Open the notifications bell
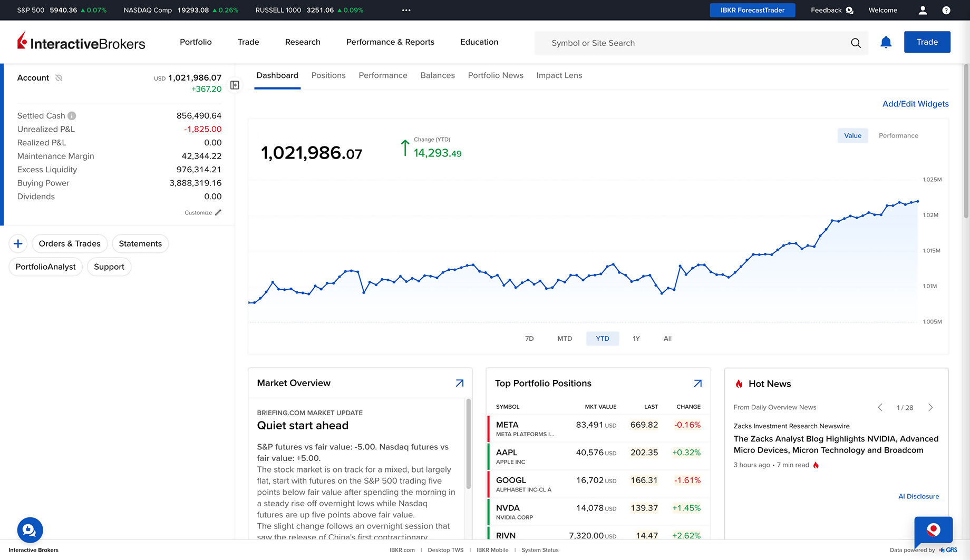The width and height of the screenshot is (970, 560). point(886,42)
